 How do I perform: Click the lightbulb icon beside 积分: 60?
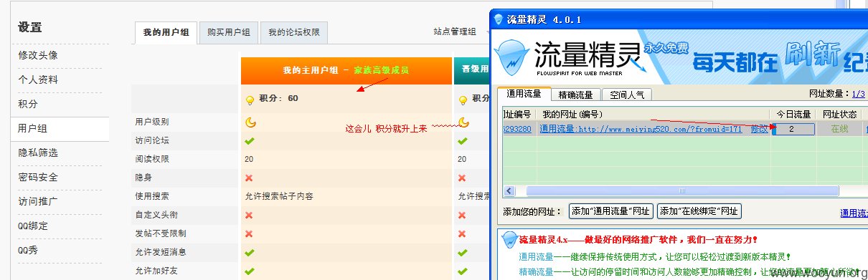click(250, 100)
